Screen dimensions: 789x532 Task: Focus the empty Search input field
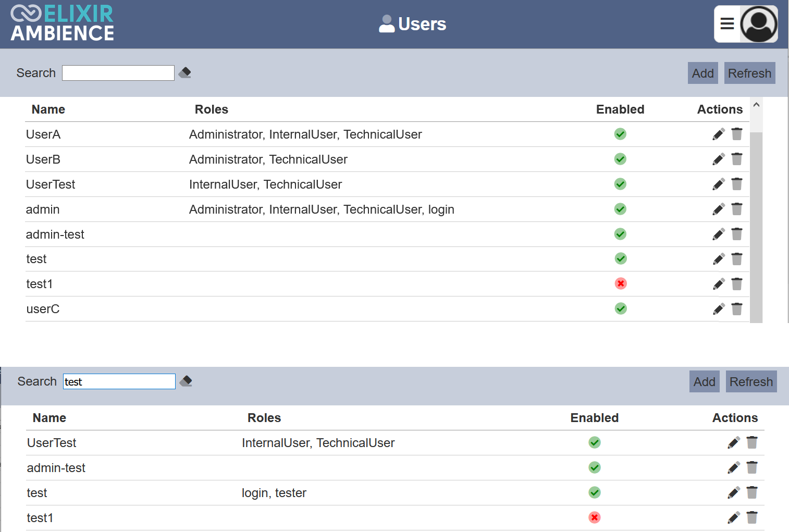118,73
